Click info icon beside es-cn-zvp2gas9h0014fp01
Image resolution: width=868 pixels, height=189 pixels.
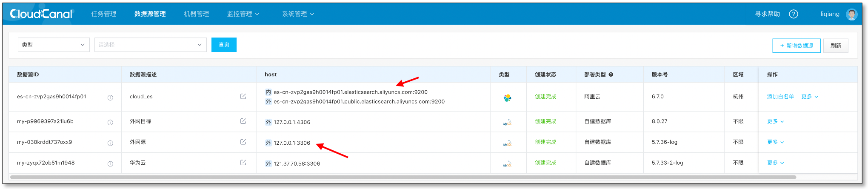pyautogui.click(x=110, y=98)
